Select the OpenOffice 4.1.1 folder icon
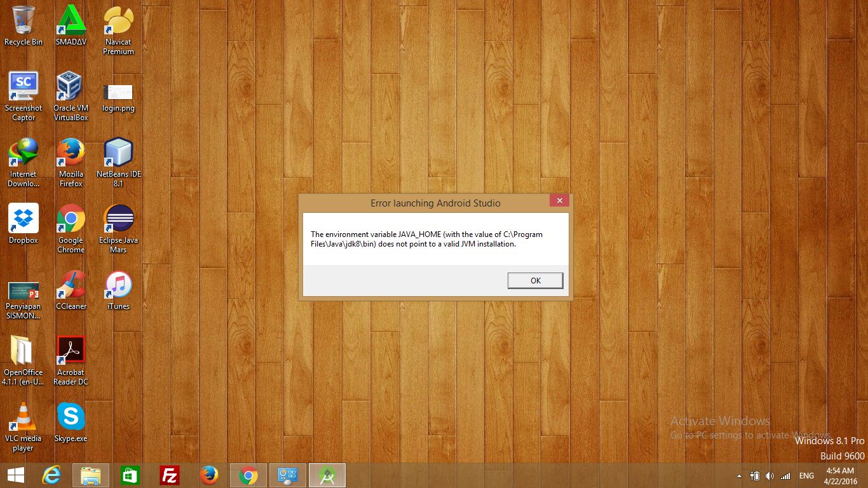Image resolution: width=868 pixels, height=488 pixels. coord(24,361)
